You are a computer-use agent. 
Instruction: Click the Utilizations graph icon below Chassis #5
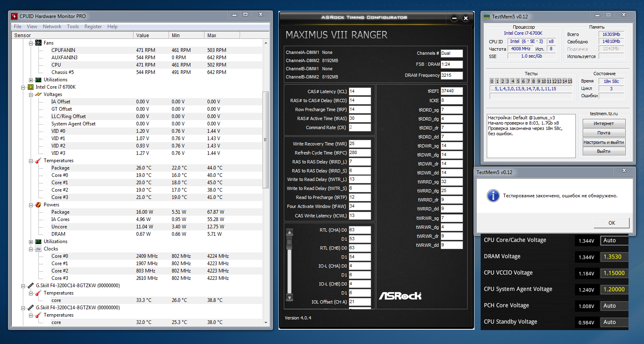(x=38, y=80)
